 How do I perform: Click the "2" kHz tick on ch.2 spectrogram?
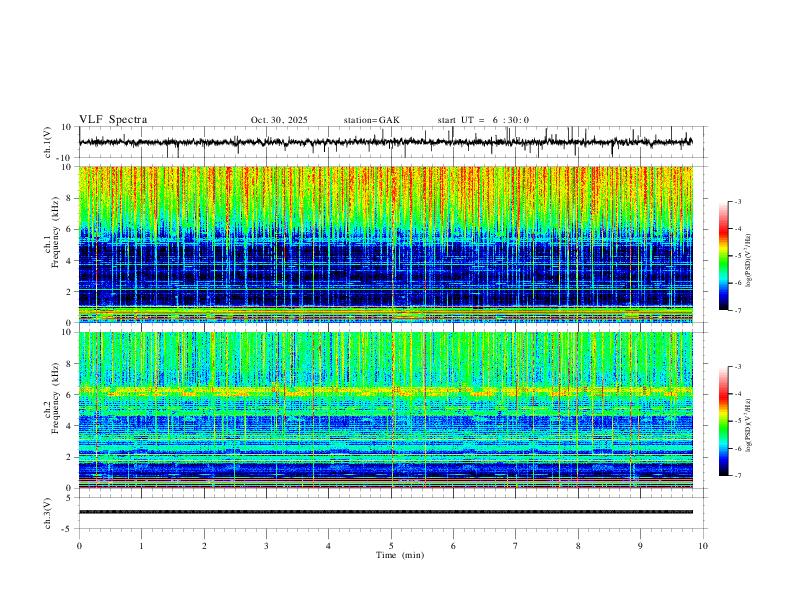(70, 457)
